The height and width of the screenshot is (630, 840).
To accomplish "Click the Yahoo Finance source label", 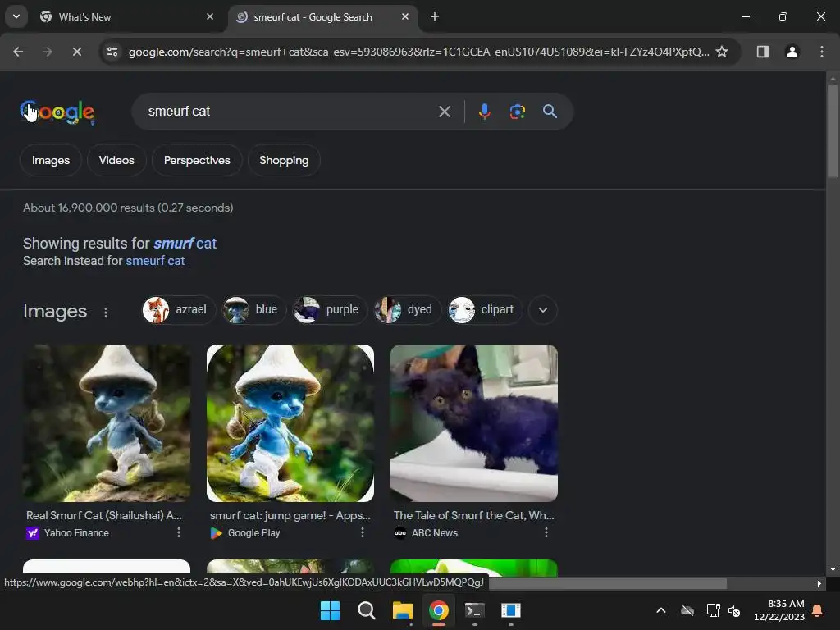I will coord(76,533).
